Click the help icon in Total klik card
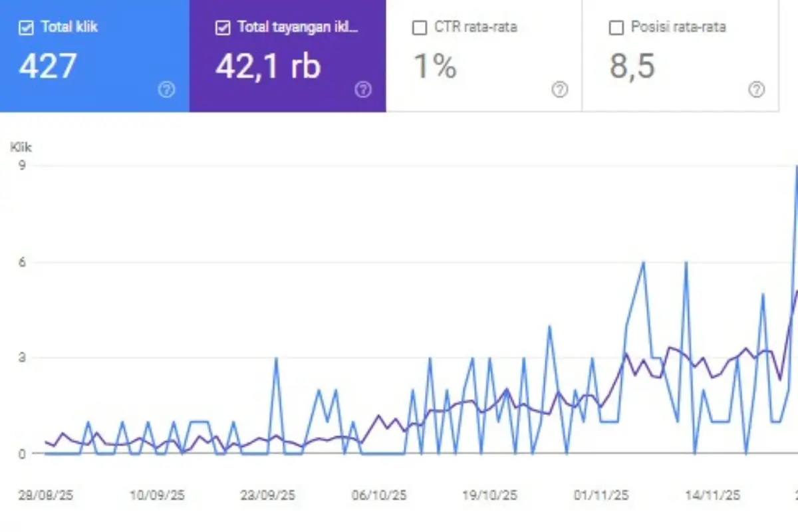The image size is (798, 532). click(x=166, y=90)
